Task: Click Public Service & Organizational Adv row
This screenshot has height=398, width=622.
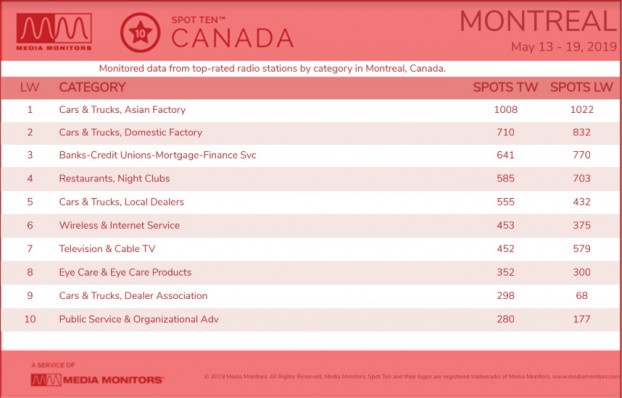Action: click(311, 319)
